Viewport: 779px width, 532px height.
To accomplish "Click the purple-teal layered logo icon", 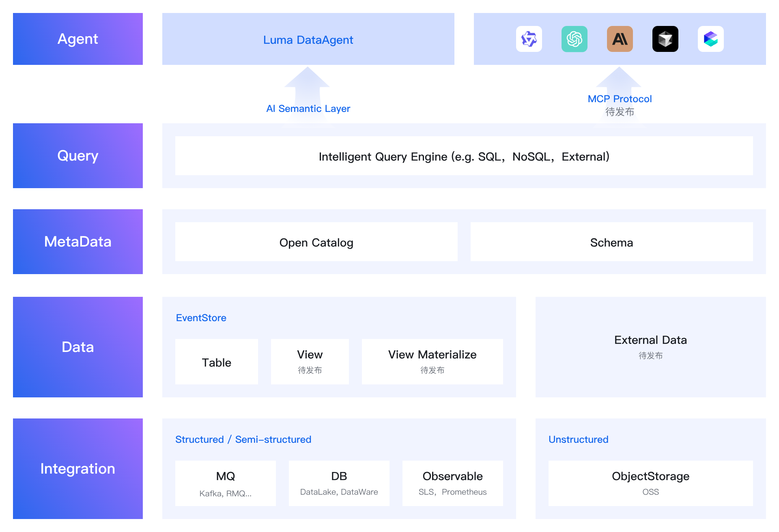I will click(710, 39).
